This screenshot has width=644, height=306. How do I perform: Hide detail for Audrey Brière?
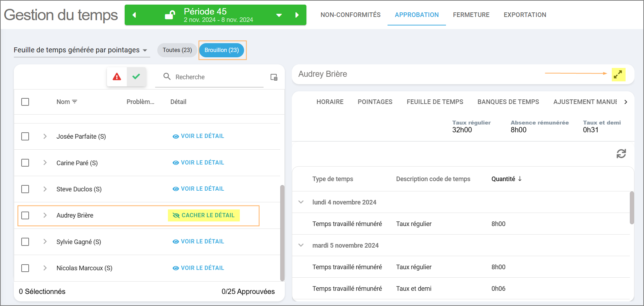(204, 215)
